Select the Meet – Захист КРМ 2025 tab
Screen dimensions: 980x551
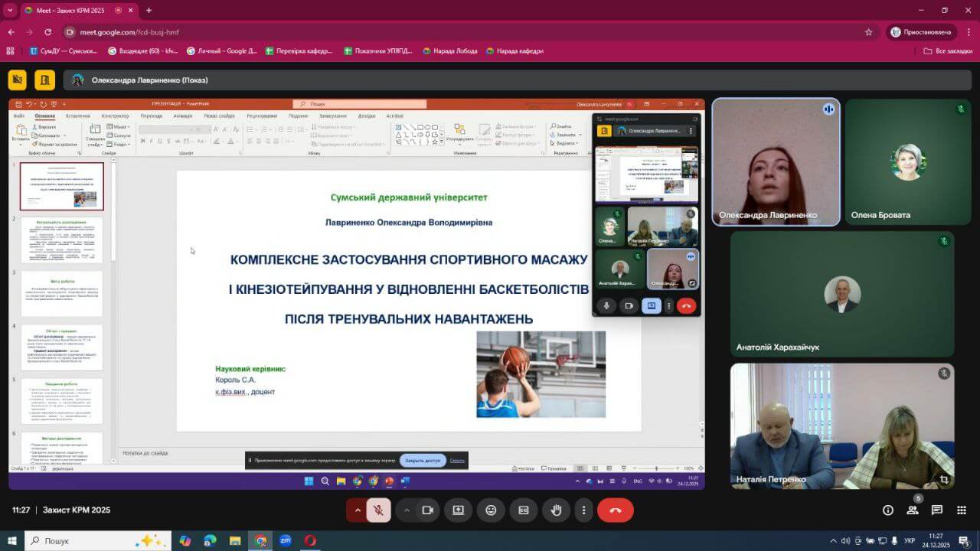[x=69, y=10]
